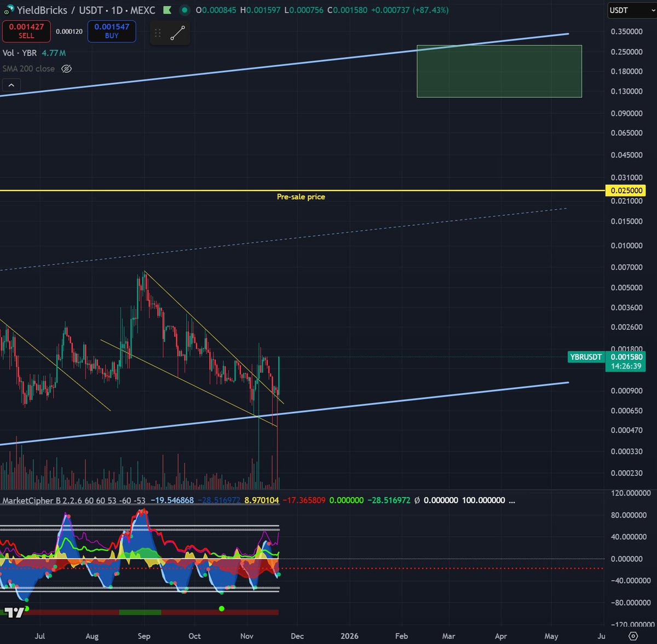Click the 0.350000 price axis label
This screenshot has width=657, height=644.
626,32
